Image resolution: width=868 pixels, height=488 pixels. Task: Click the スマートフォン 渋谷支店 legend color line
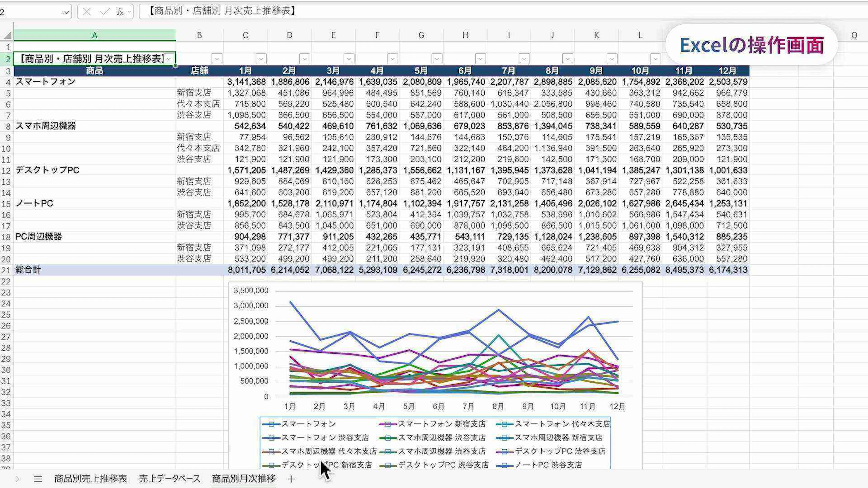271,438
